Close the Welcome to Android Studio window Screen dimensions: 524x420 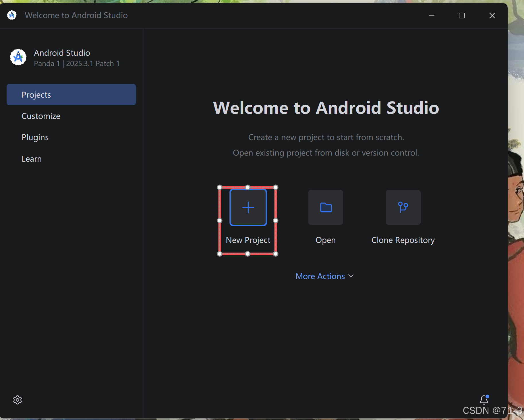(x=492, y=15)
